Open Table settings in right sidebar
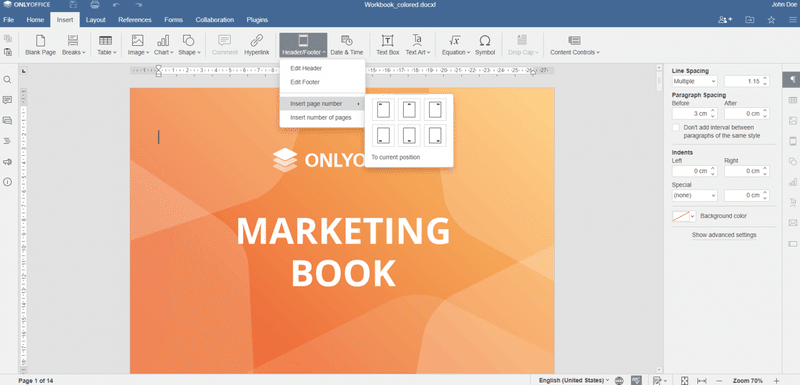Screen dimensions: 800x385 click(x=792, y=100)
